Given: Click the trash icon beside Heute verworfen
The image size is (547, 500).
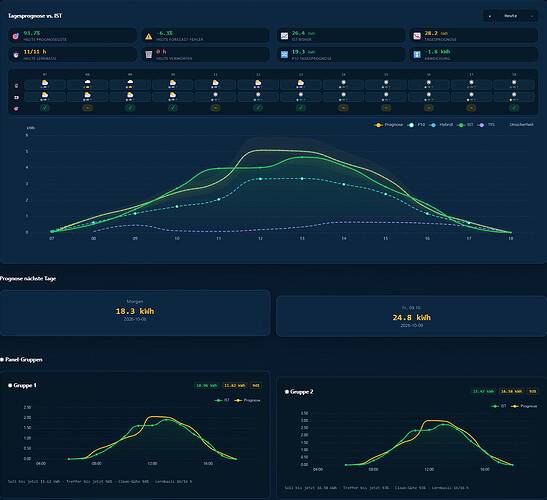Looking at the screenshot, I should pos(149,55).
